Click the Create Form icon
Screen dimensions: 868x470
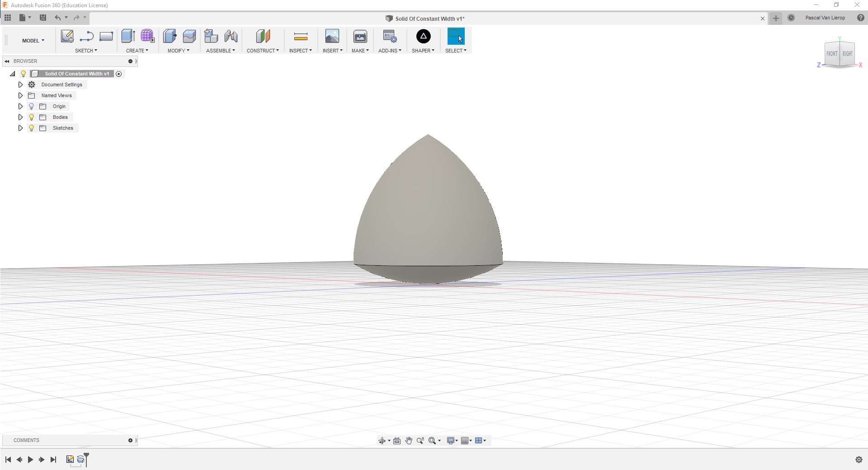147,36
